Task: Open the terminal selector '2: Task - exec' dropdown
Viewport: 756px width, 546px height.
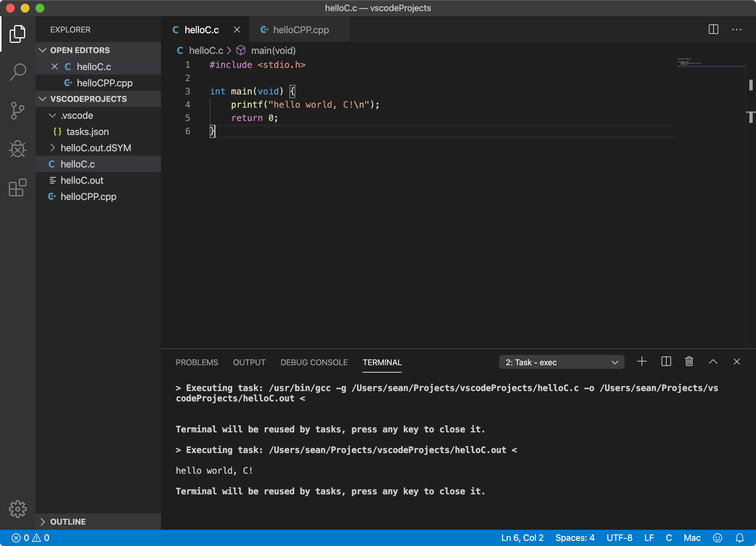Action: [x=561, y=362]
